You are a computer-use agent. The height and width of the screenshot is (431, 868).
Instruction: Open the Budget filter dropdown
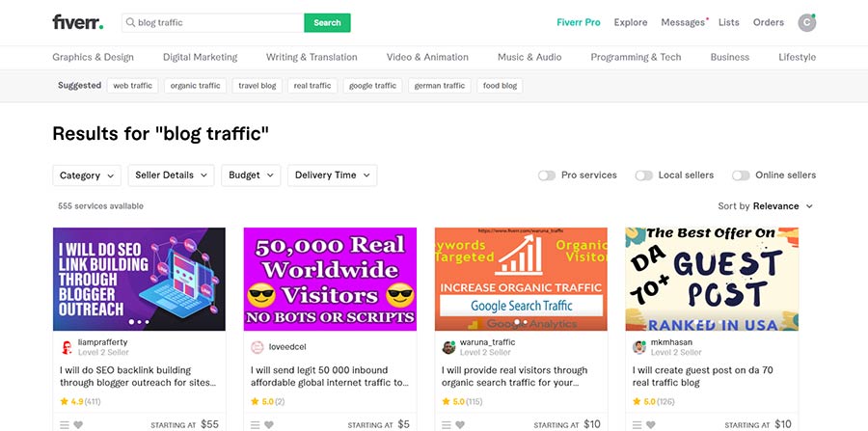(x=251, y=175)
